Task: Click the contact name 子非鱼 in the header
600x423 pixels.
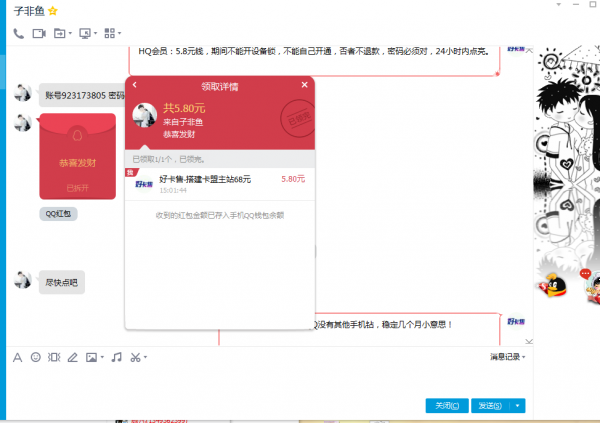Action: (x=29, y=11)
